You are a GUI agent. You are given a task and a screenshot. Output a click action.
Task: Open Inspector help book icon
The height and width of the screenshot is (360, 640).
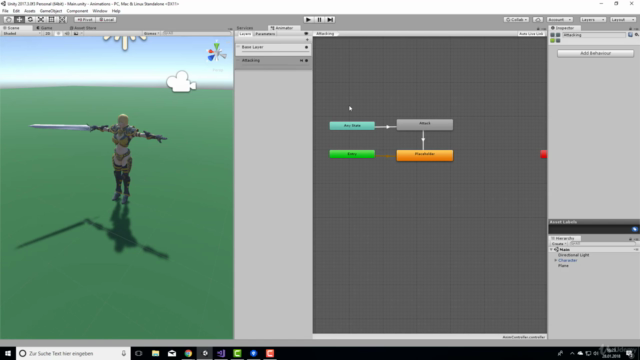click(630, 35)
